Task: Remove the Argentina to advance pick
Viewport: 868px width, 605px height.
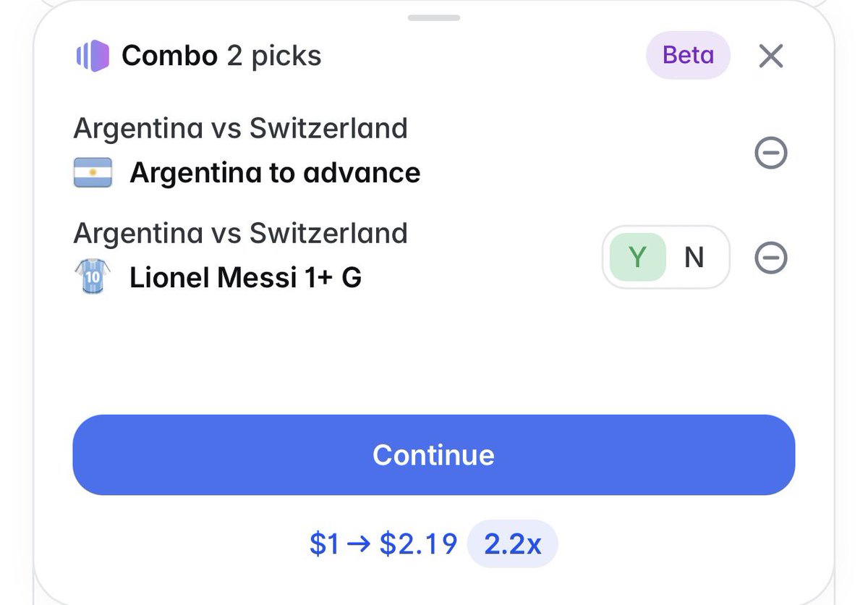Action: [x=771, y=153]
